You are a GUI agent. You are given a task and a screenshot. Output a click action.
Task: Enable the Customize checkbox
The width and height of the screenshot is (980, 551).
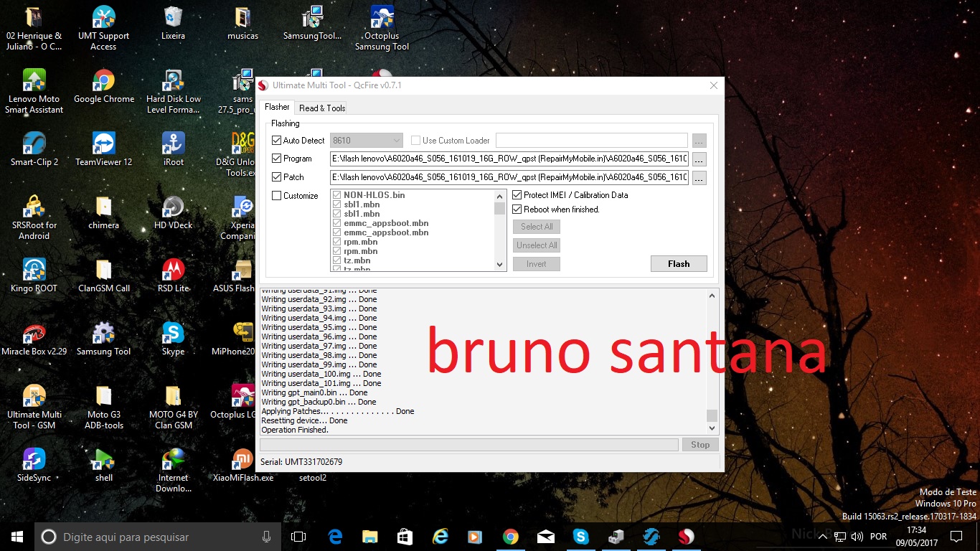(277, 196)
